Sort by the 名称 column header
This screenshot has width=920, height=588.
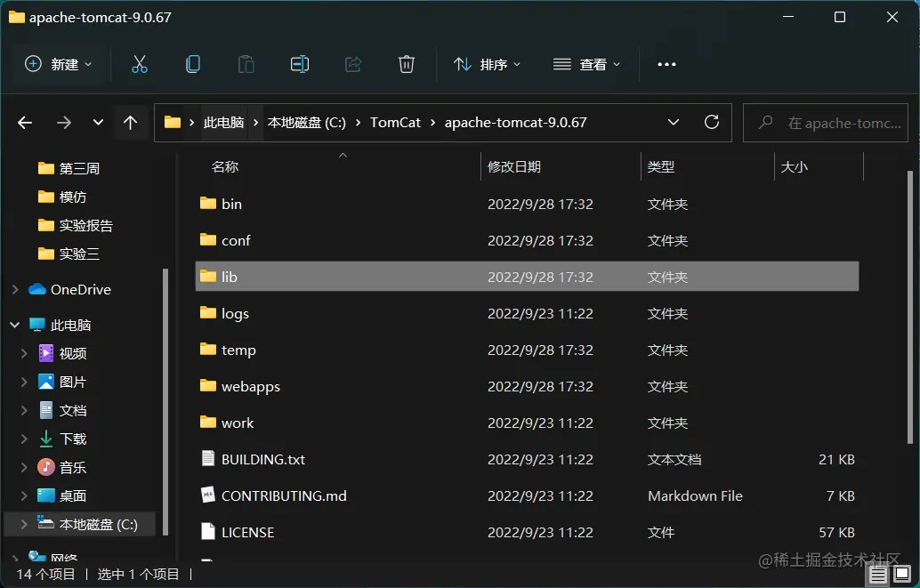tap(225, 166)
